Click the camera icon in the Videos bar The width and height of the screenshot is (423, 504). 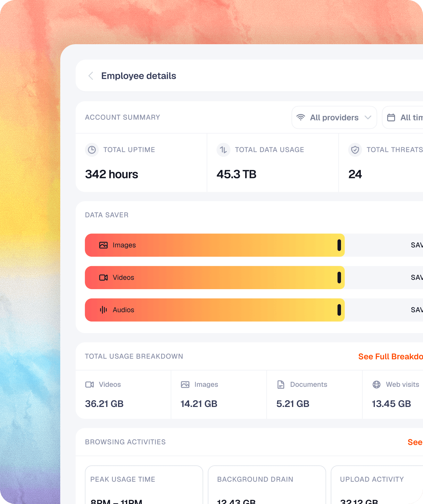[103, 278]
